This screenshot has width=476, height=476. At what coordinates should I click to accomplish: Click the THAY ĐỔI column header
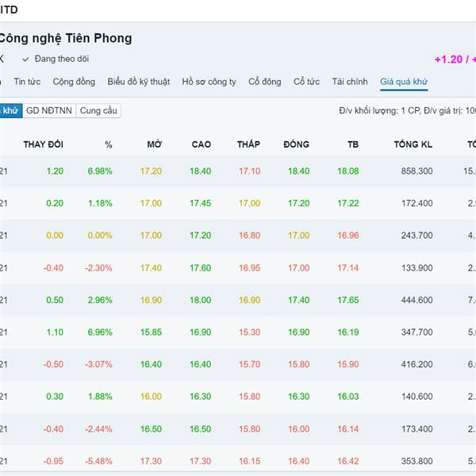pyautogui.click(x=44, y=144)
